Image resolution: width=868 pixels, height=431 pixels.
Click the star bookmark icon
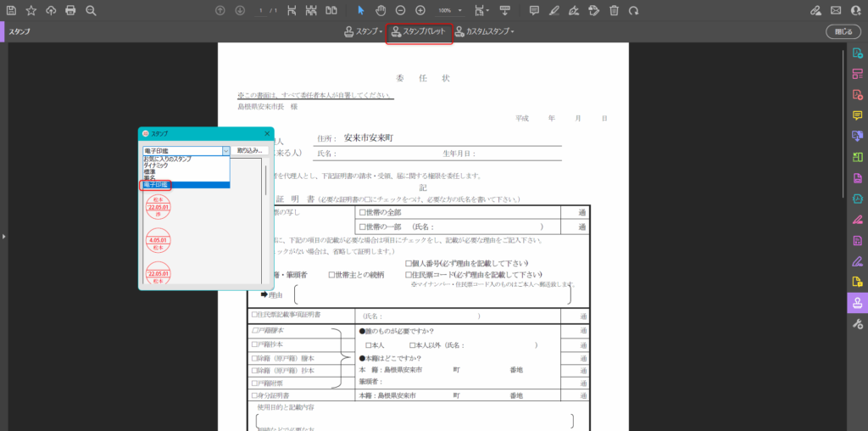31,10
